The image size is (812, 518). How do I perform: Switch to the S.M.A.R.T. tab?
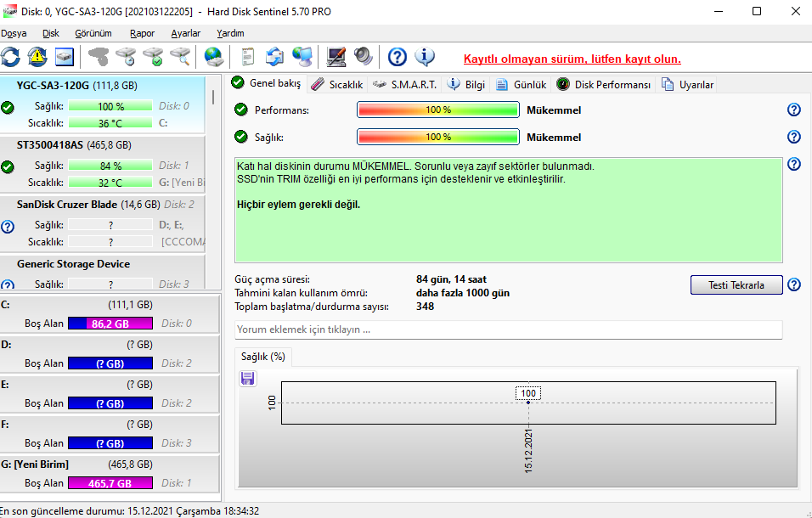[405, 84]
